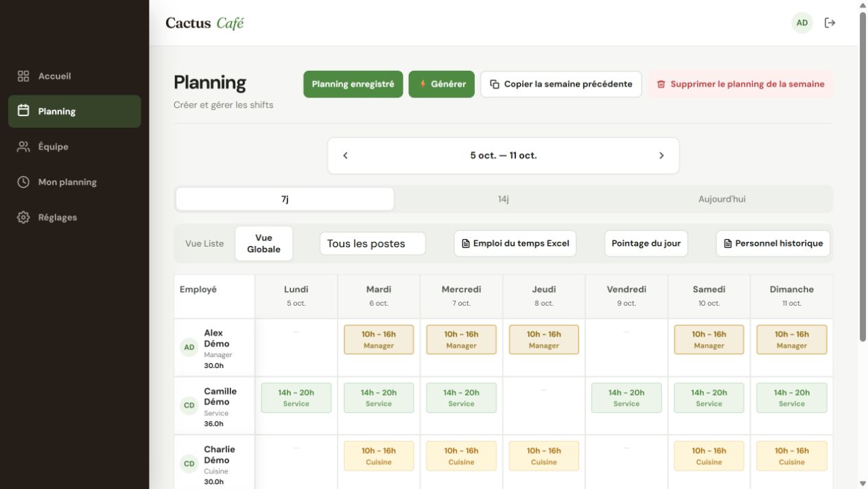Open Mon planning in the sidebar
The image size is (868, 489).
pyautogui.click(x=75, y=182)
